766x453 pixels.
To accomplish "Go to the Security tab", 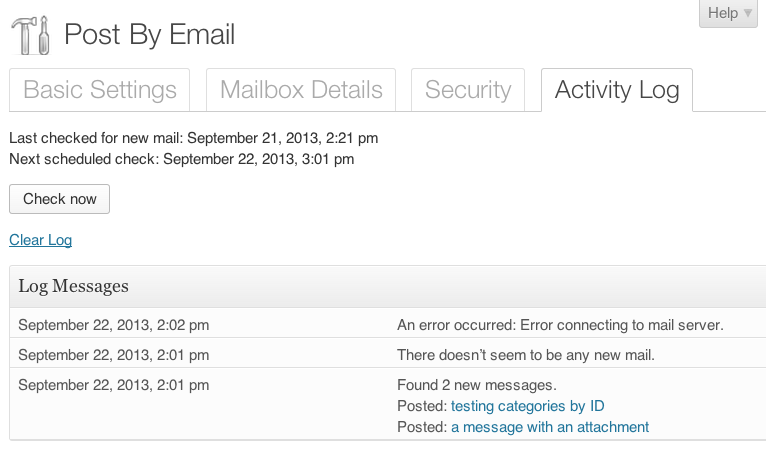I will pyautogui.click(x=468, y=90).
